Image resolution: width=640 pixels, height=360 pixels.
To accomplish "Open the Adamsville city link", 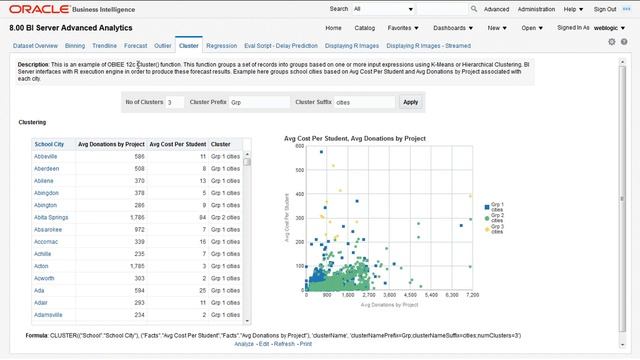I will tap(48, 315).
